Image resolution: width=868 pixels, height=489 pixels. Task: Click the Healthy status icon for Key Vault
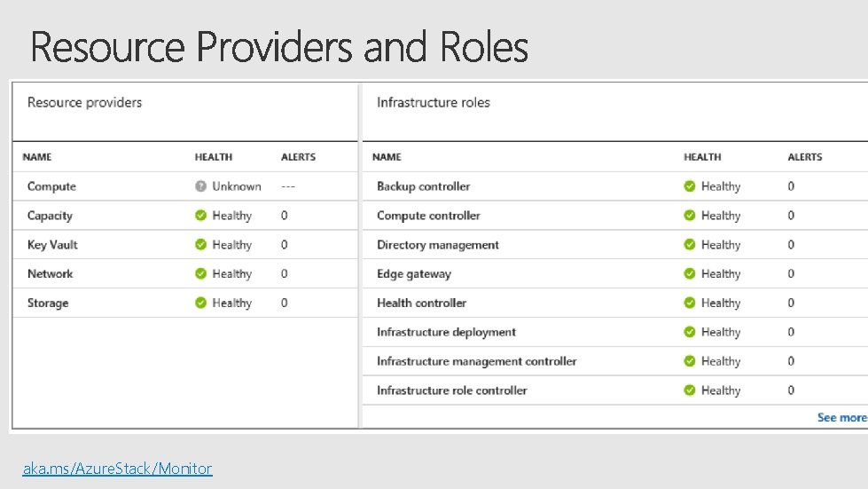click(x=201, y=245)
